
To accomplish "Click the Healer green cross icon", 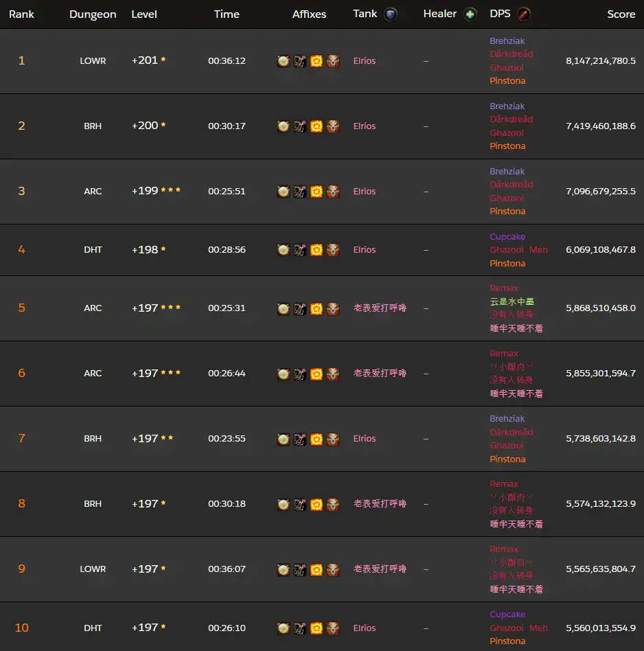I will 470,14.
